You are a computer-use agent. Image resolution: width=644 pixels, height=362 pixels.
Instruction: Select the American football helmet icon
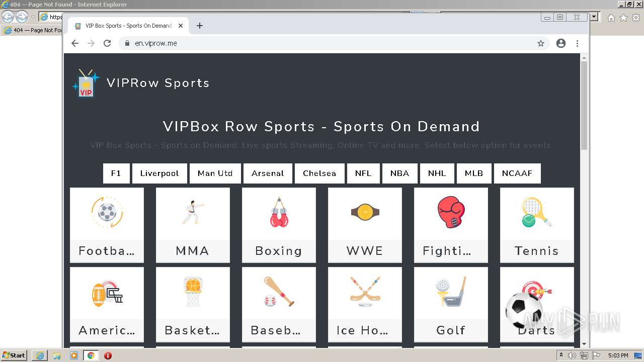point(107,293)
